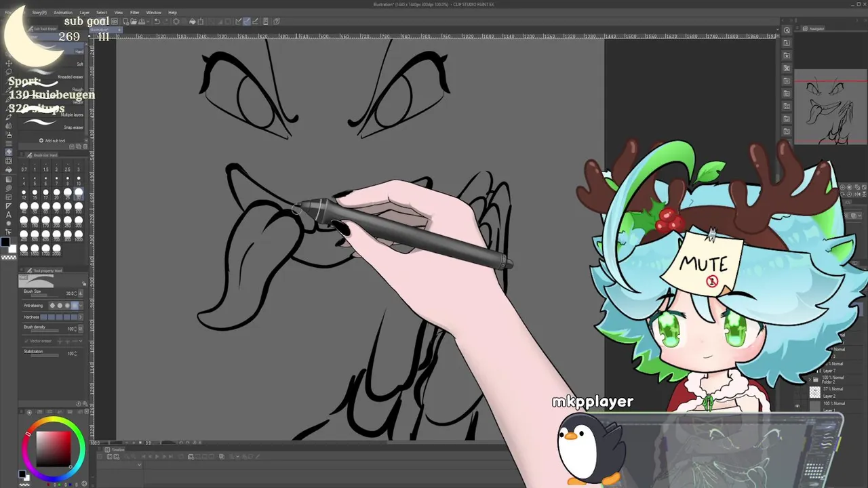Image resolution: width=868 pixels, height=488 pixels.
Task: Click the black main color swatch
Action: 5,241
